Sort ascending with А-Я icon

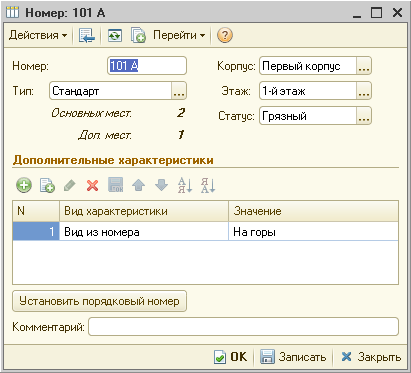[185, 185]
